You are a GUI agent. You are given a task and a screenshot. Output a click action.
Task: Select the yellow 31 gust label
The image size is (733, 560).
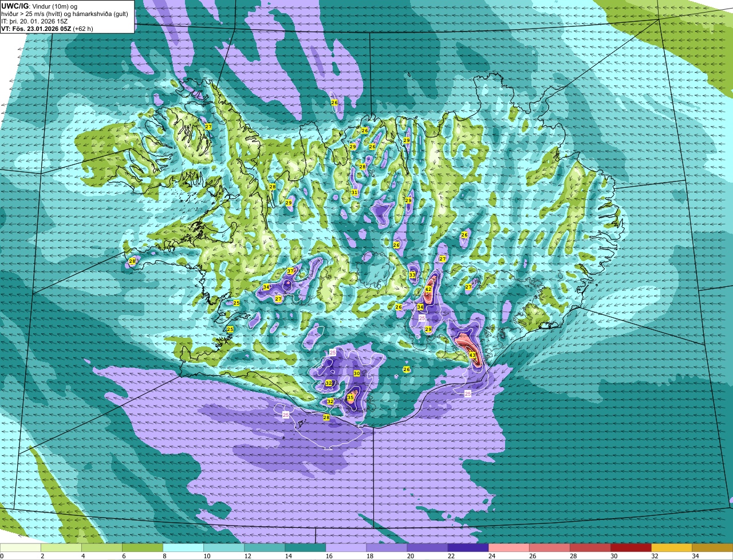point(354,192)
